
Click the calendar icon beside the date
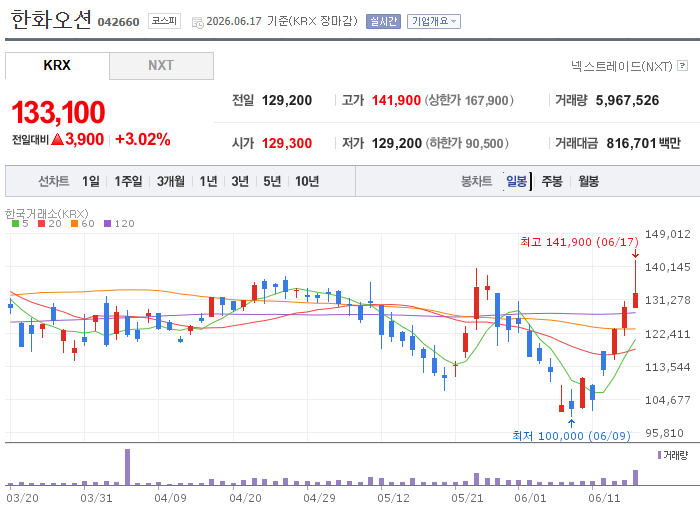(x=197, y=22)
